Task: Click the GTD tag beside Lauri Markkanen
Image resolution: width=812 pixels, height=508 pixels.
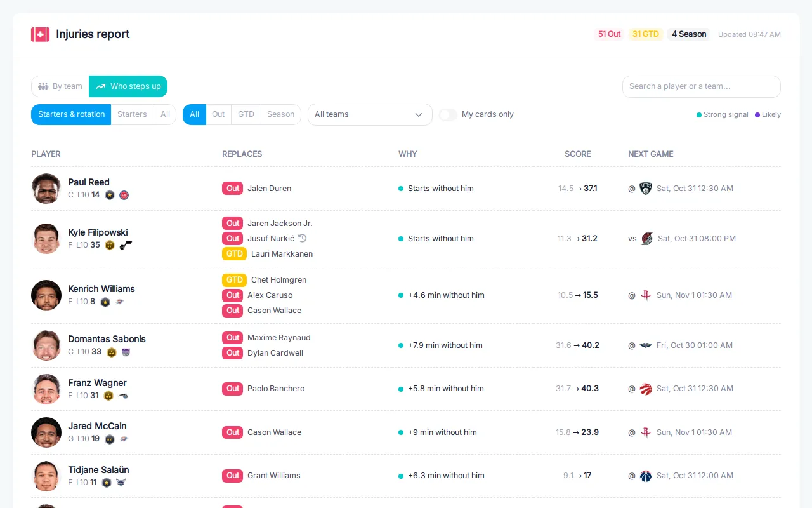Action: click(234, 254)
